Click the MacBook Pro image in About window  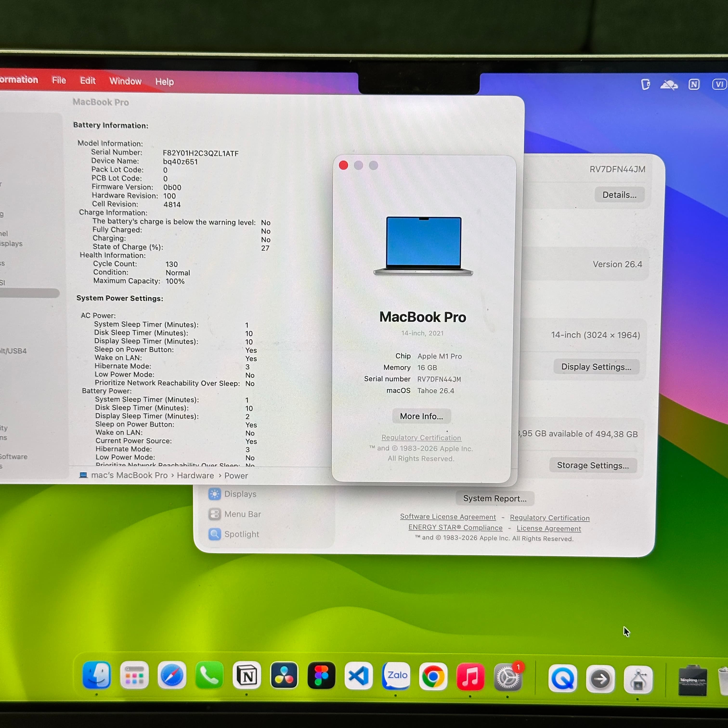click(x=423, y=246)
